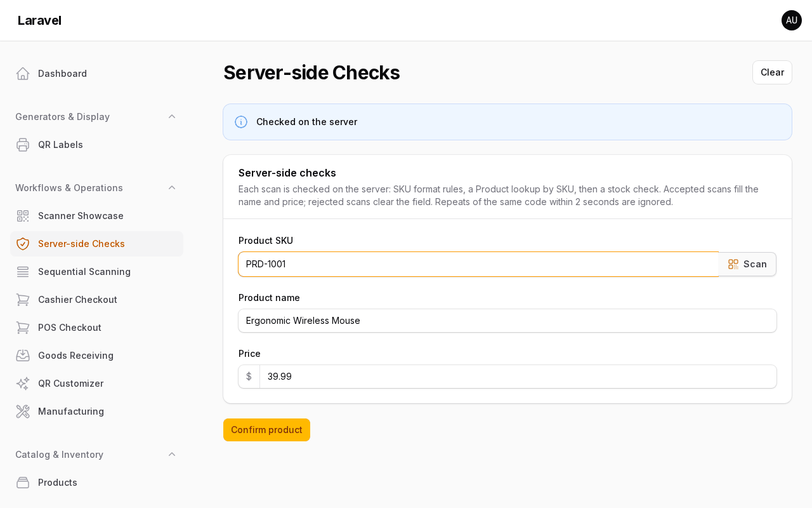Click the QR Labels printer icon
The width and height of the screenshot is (812, 508).
[23, 145]
